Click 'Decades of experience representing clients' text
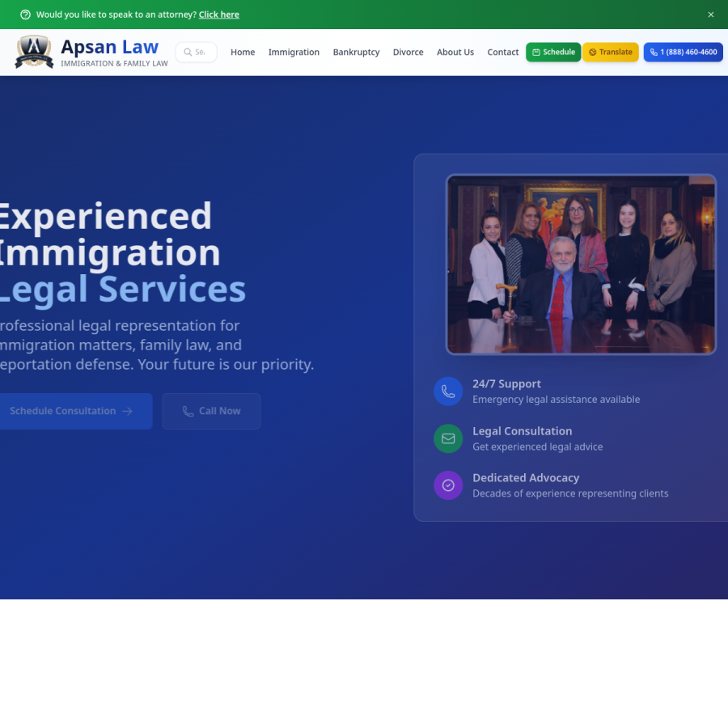This screenshot has width=728, height=728. pos(570,493)
